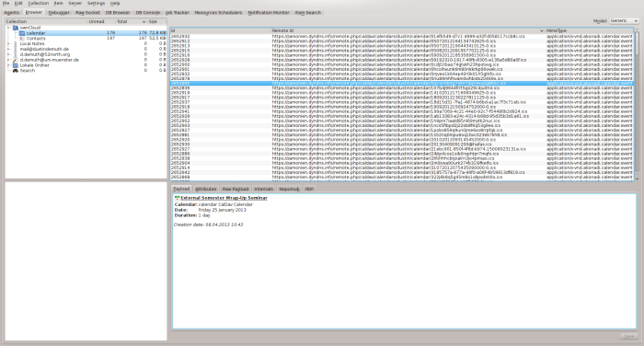Switch to the Agents tab
Viewport: 644px width, 346px height.
click(x=12, y=13)
